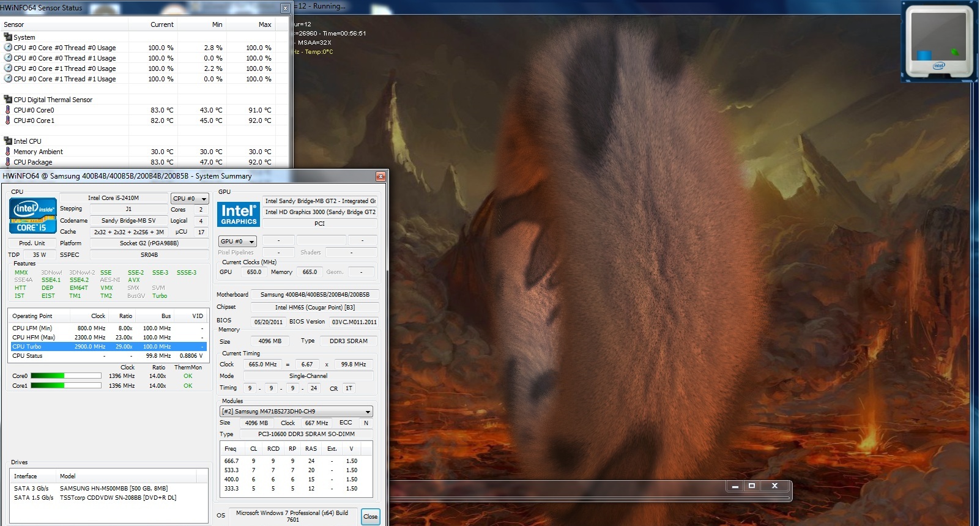Click the Core0 clock usage bar

click(66, 376)
